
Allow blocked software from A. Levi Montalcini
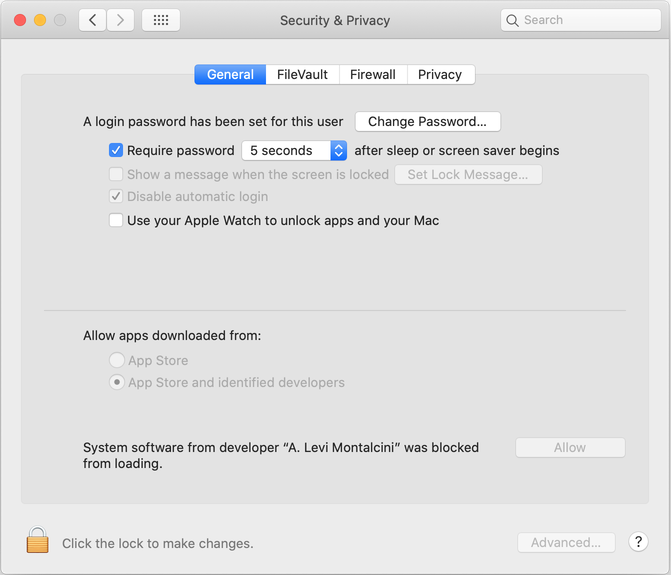[570, 448]
